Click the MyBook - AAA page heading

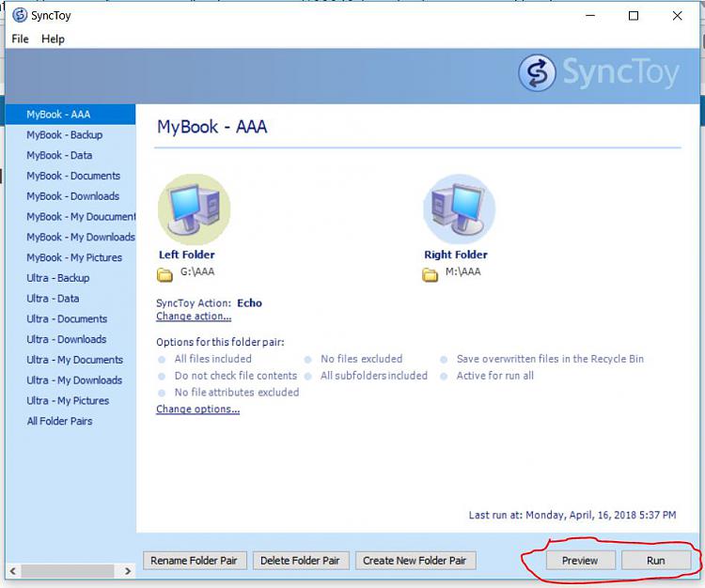pyautogui.click(x=212, y=127)
